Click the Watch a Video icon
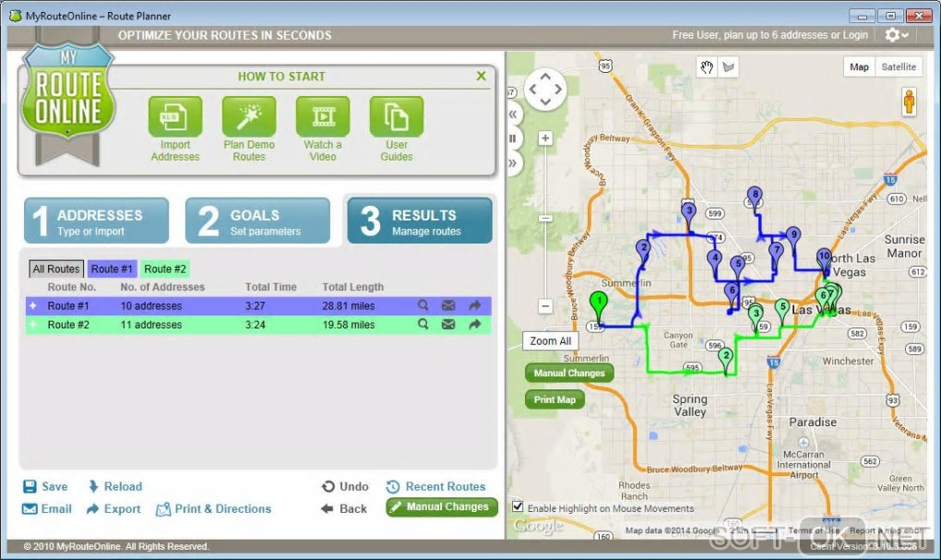The width and height of the screenshot is (941, 560). pyautogui.click(x=322, y=116)
